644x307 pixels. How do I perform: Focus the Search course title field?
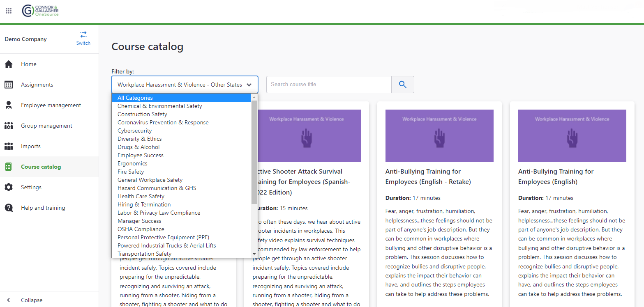(329, 85)
